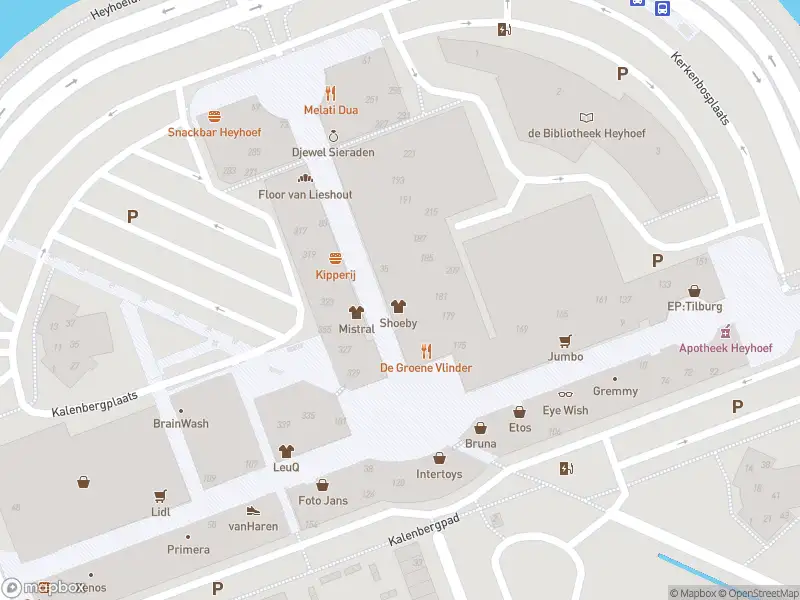Image resolution: width=800 pixels, height=600 pixels.
Task: Select the Melati Dua restaurant icon
Action: pos(331,93)
